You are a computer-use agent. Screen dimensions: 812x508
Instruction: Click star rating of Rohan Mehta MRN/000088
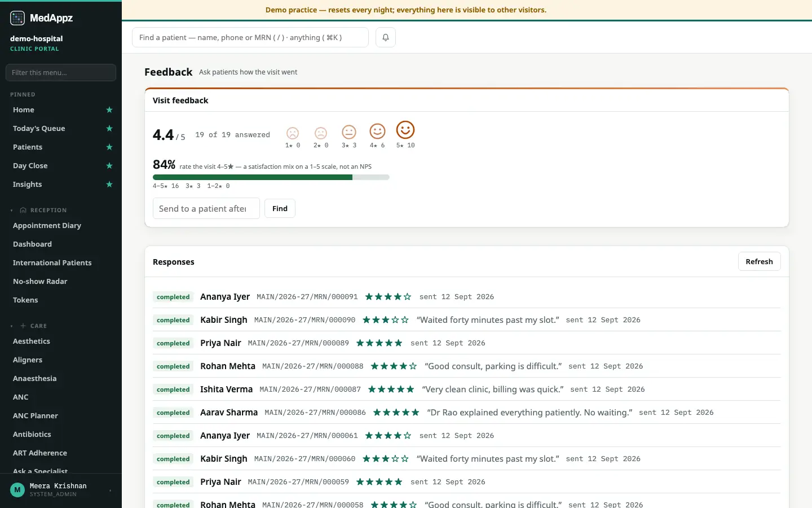tap(394, 366)
